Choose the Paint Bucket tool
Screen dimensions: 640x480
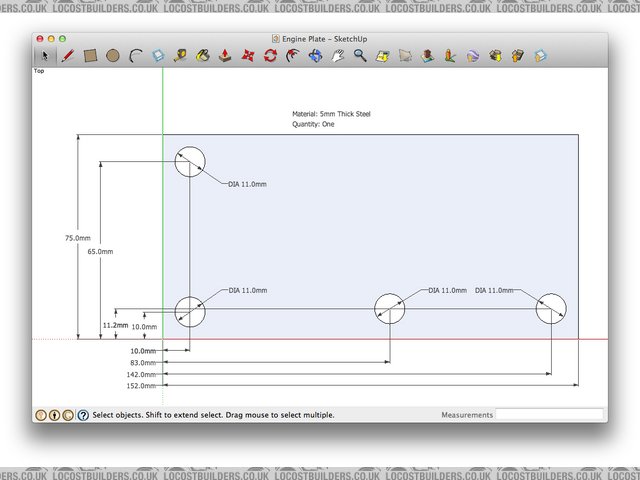[x=203, y=56]
